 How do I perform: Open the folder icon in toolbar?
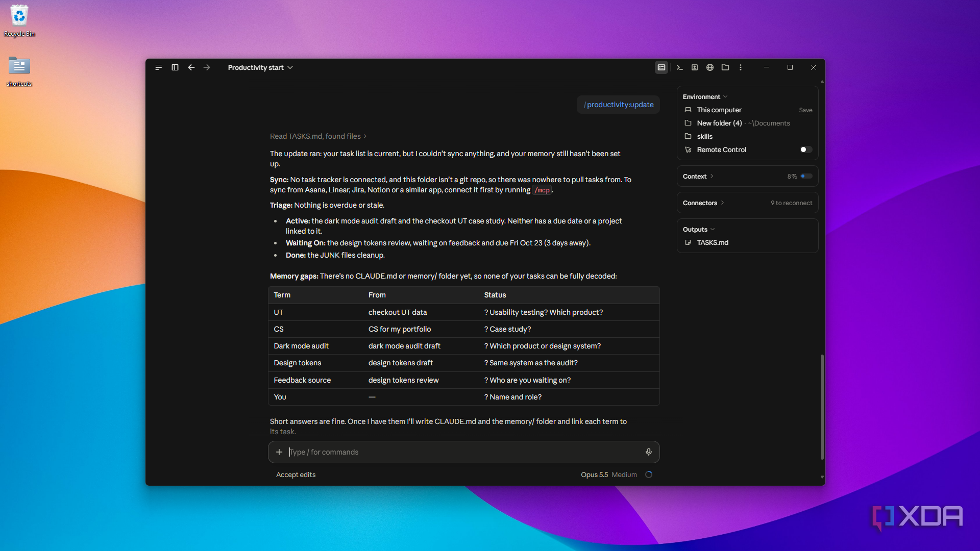coord(725,67)
